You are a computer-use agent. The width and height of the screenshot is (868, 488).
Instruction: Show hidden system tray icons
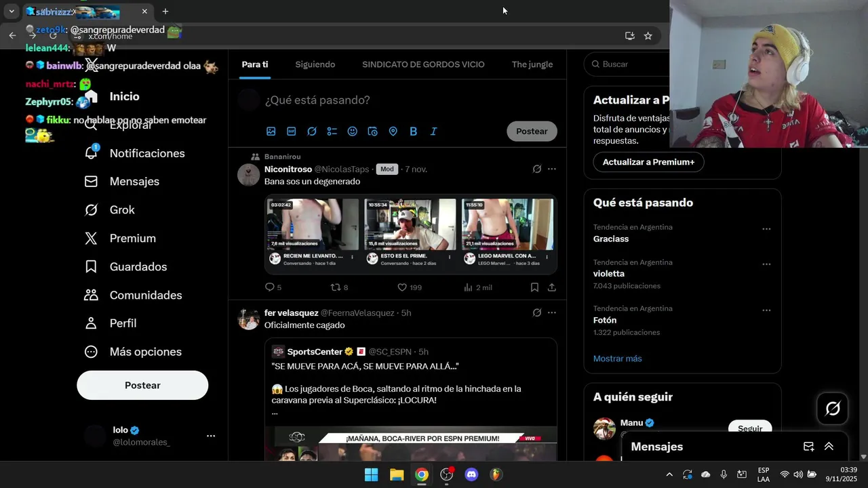[x=669, y=474]
